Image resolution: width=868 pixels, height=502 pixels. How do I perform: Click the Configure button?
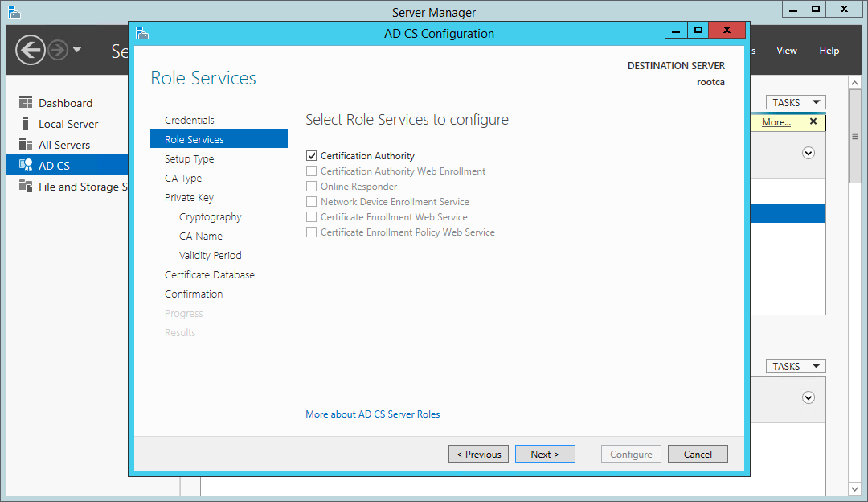[631, 454]
